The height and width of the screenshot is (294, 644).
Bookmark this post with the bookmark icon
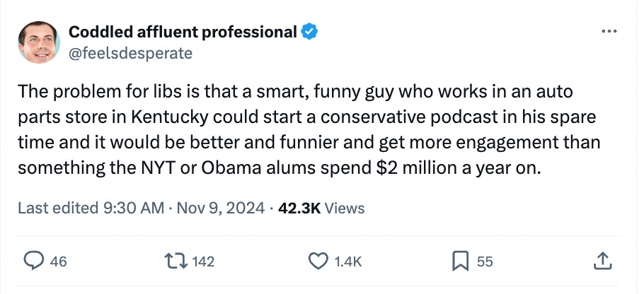point(461,261)
